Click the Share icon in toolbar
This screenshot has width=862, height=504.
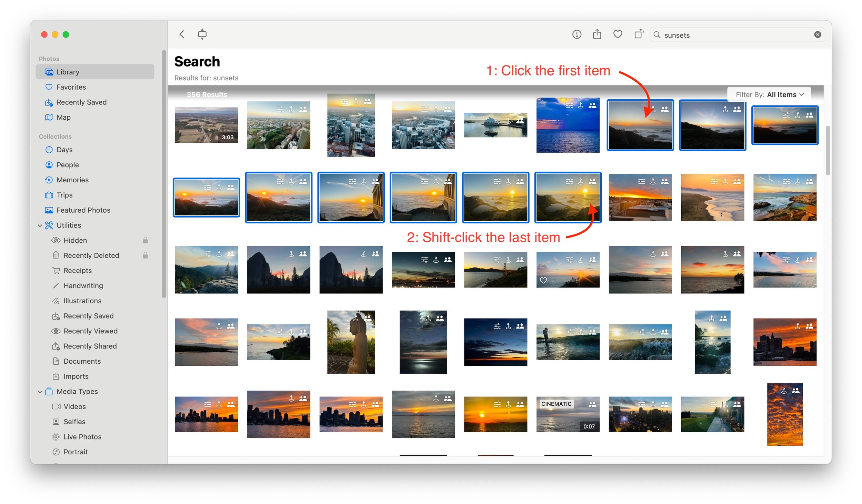[597, 34]
